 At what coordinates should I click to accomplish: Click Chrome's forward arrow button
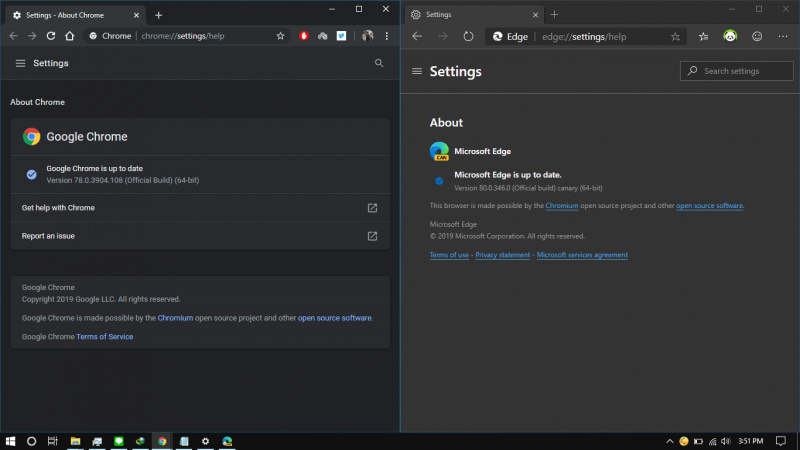pyautogui.click(x=32, y=36)
